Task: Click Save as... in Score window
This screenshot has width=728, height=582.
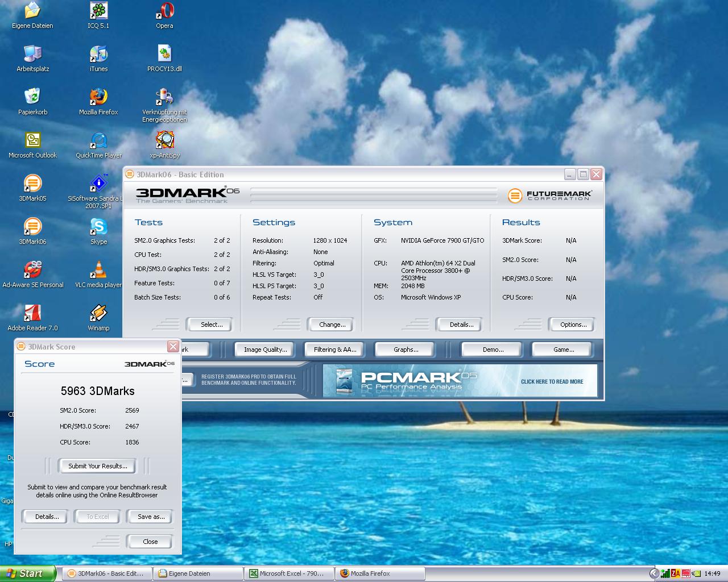Action: click(151, 517)
